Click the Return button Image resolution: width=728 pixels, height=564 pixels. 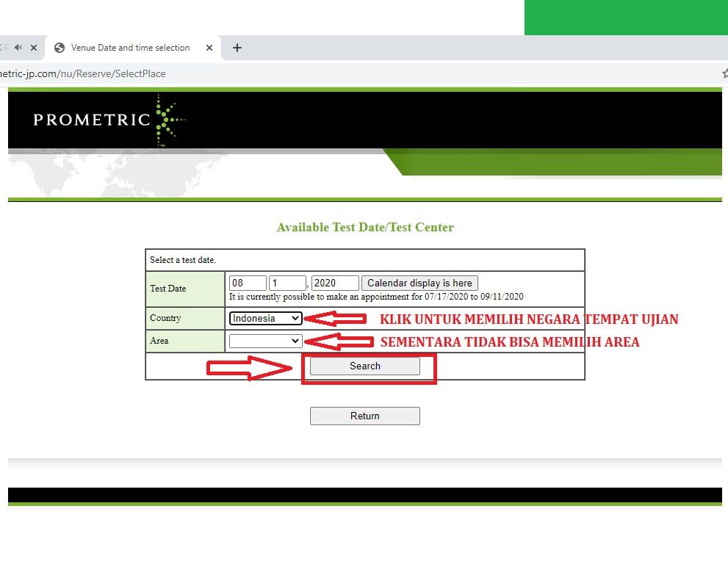tap(365, 416)
